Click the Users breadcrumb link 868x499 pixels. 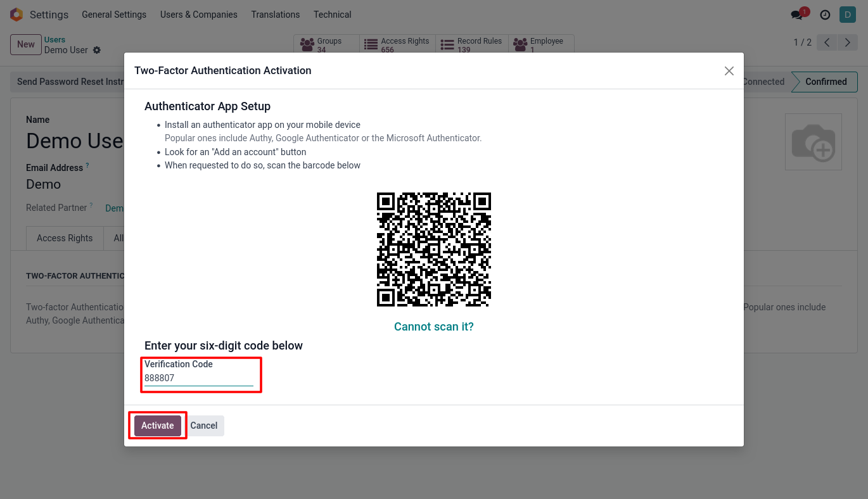pyautogui.click(x=54, y=40)
